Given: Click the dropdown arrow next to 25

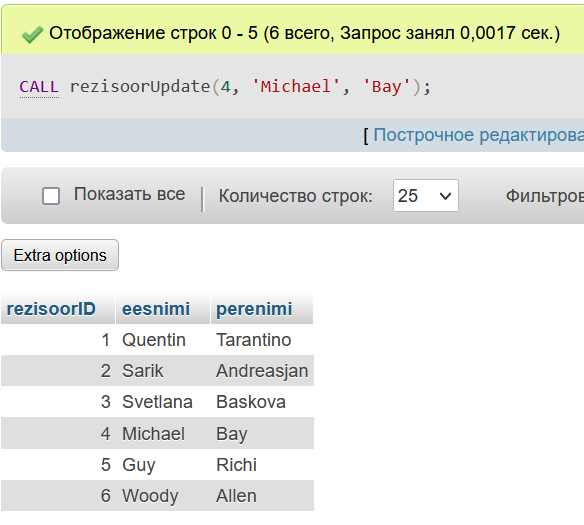Looking at the screenshot, I should tap(445, 196).
